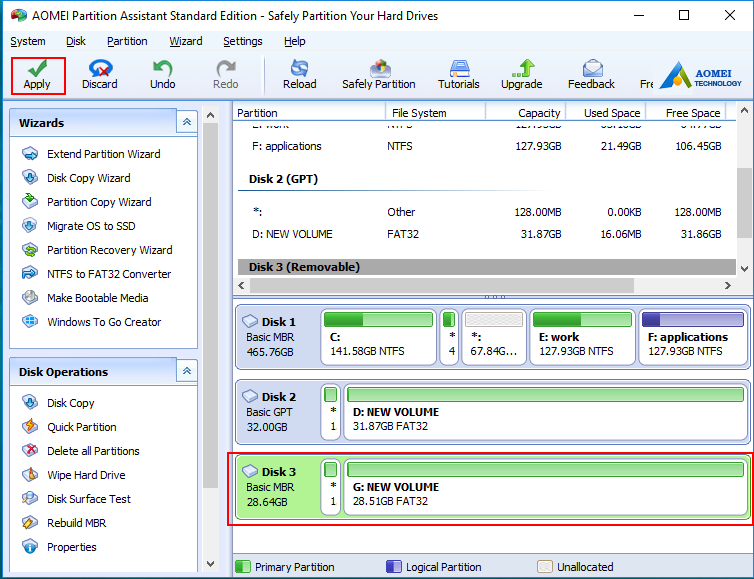This screenshot has height=579, width=754.
Task: Open the Help menu
Action: click(x=295, y=41)
